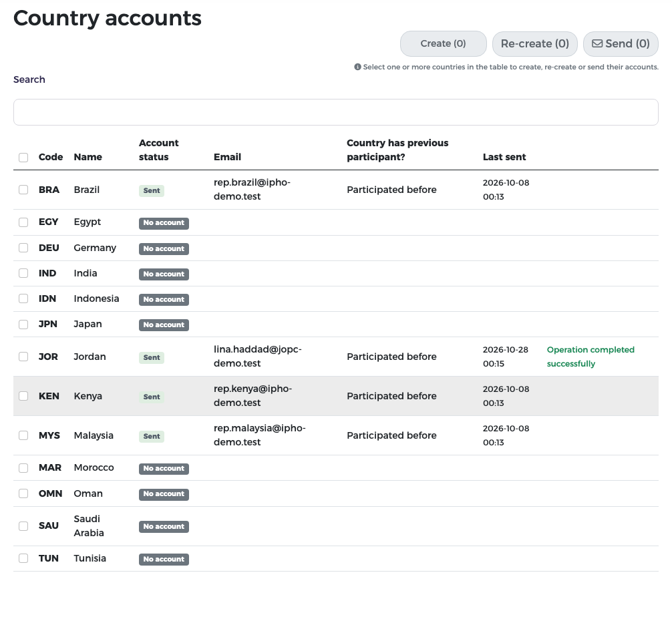The height and width of the screenshot is (623, 672).
Task: Click the Search label above the input
Action: (29, 79)
